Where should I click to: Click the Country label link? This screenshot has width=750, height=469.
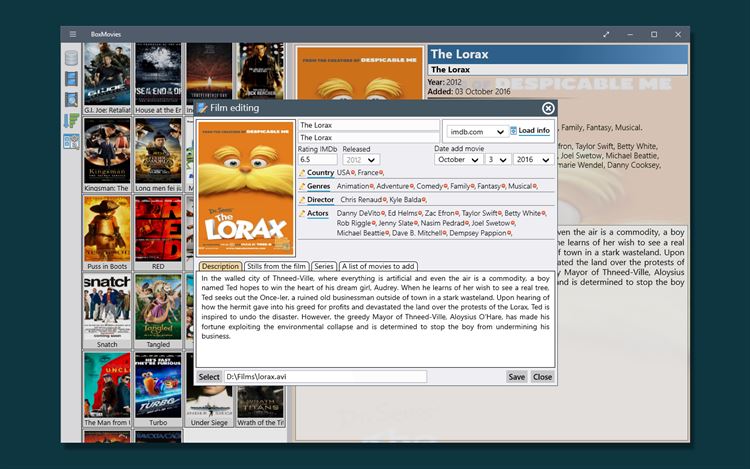point(320,173)
